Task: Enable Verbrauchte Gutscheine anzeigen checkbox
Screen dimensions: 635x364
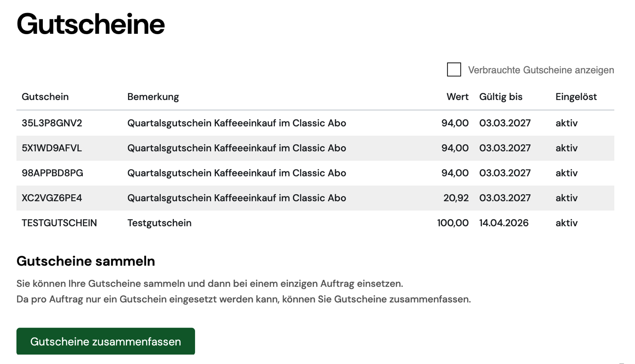Action: coord(454,69)
